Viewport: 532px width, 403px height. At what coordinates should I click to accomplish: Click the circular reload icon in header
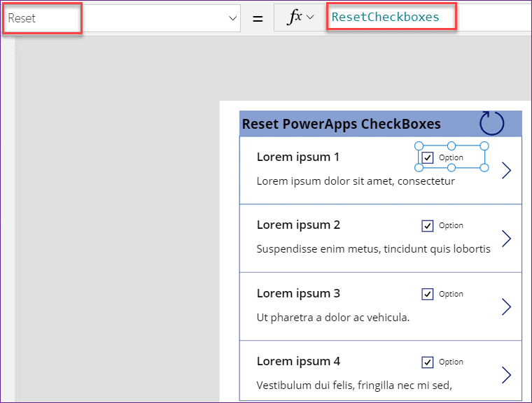click(491, 123)
